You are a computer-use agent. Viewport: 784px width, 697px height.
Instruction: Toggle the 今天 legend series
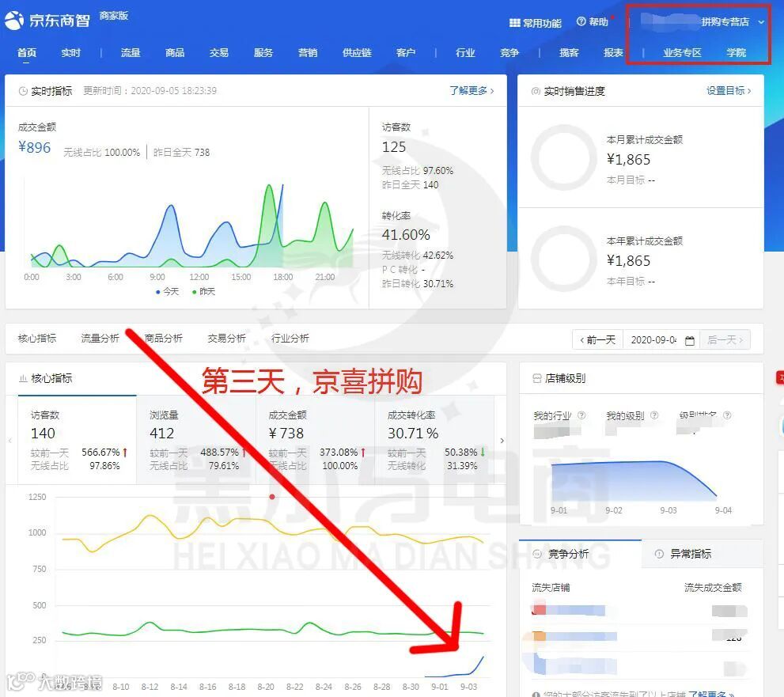coord(168,291)
